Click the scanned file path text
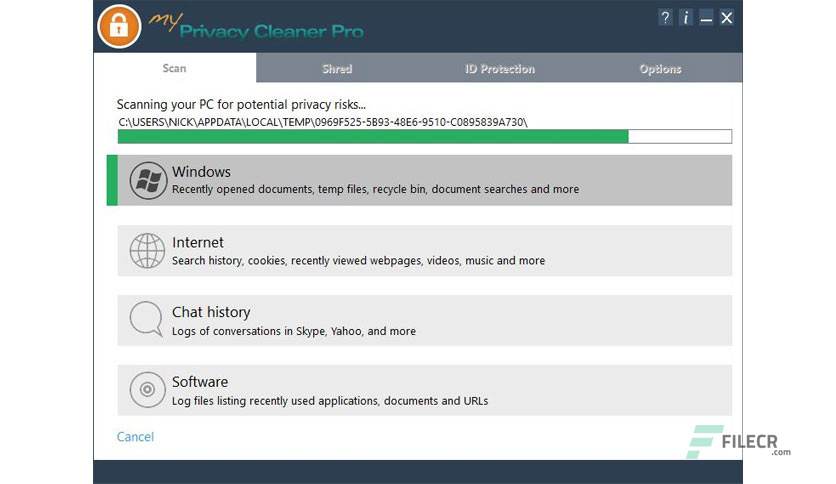836x484 pixels. [x=323, y=122]
